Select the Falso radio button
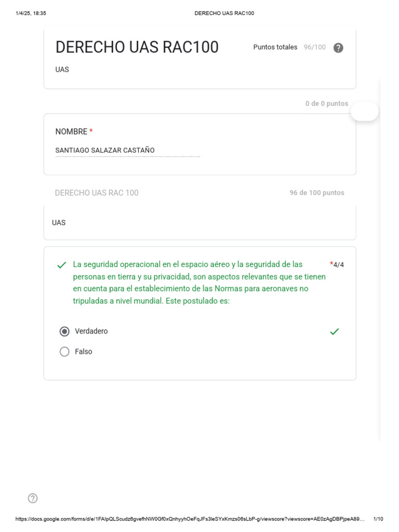Image resolution: width=399 pixels, height=532 pixels. point(64,352)
